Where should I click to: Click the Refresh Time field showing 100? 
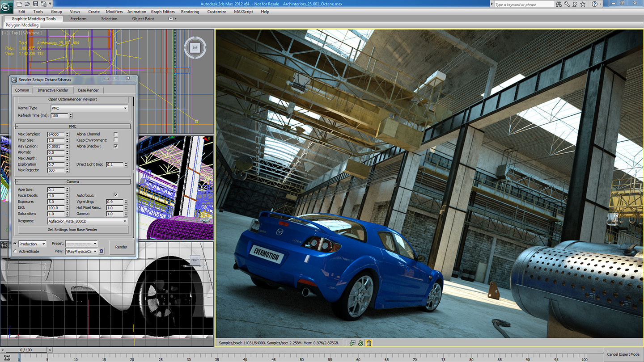pos(59,116)
